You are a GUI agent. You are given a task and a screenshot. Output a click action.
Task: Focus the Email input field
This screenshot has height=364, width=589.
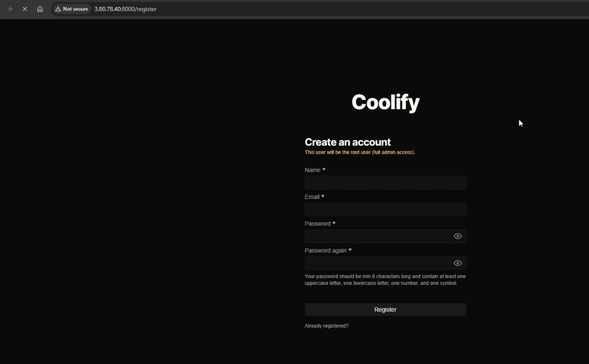click(x=385, y=209)
